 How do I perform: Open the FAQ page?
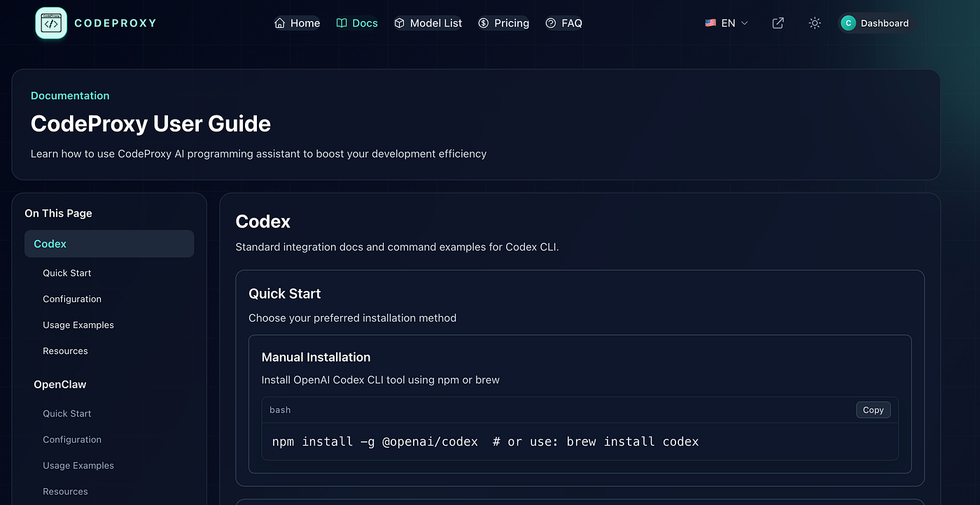click(x=563, y=23)
